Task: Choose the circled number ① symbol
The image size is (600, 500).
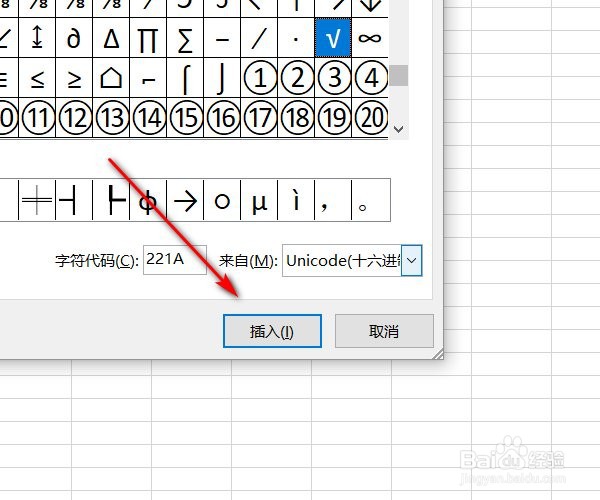Action: pyautogui.click(x=259, y=78)
